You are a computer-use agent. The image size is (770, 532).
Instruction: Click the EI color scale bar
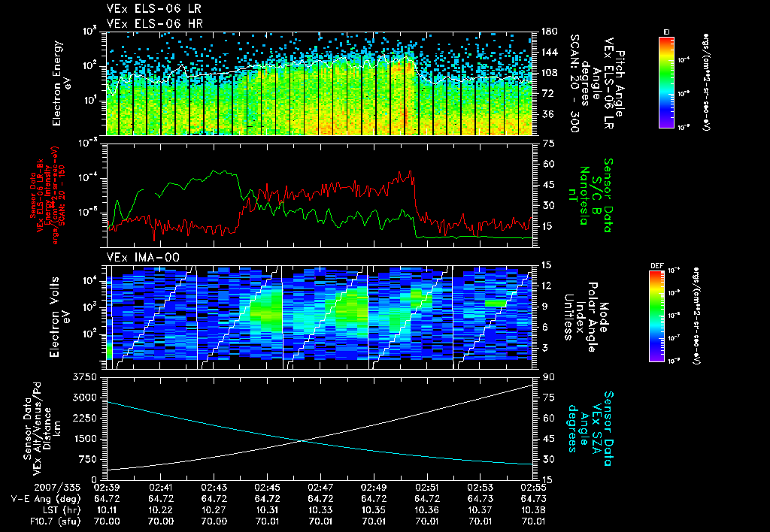[x=666, y=83]
